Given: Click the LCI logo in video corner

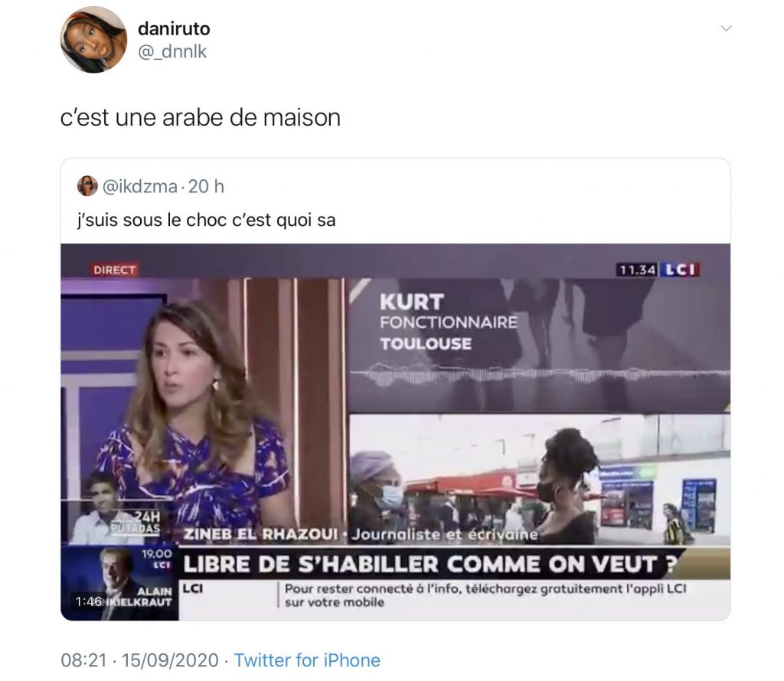Looking at the screenshot, I should click(x=679, y=270).
